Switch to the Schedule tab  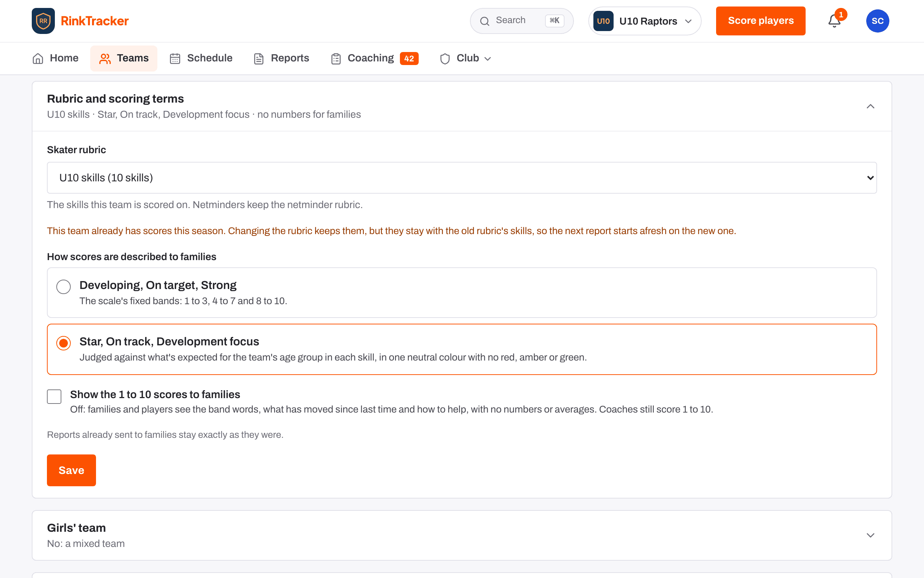coord(201,59)
